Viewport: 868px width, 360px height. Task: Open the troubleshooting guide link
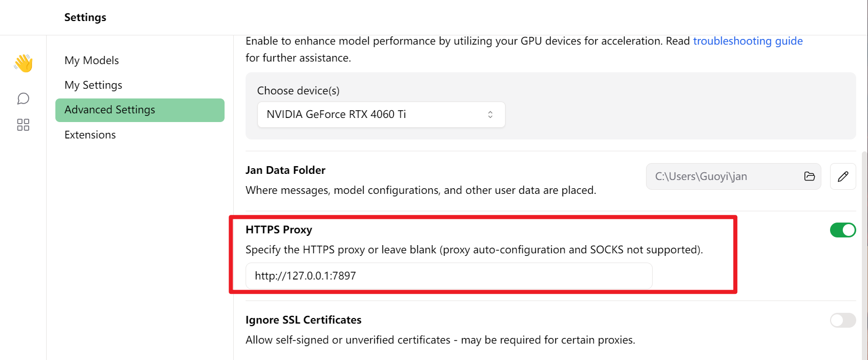tap(748, 41)
